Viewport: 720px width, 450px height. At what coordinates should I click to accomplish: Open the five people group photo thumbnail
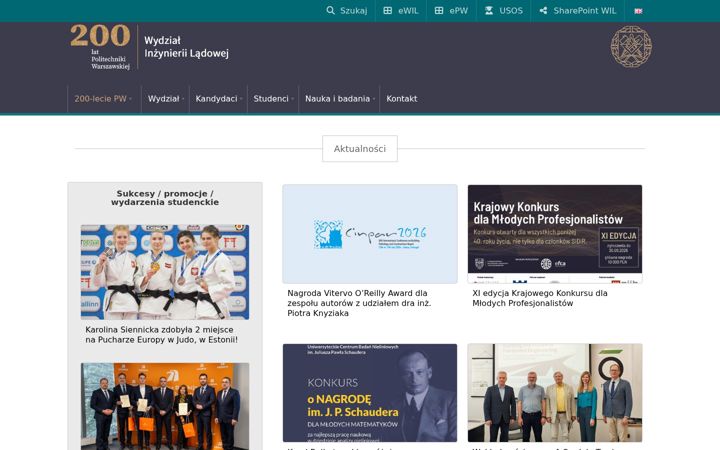tap(555, 393)
